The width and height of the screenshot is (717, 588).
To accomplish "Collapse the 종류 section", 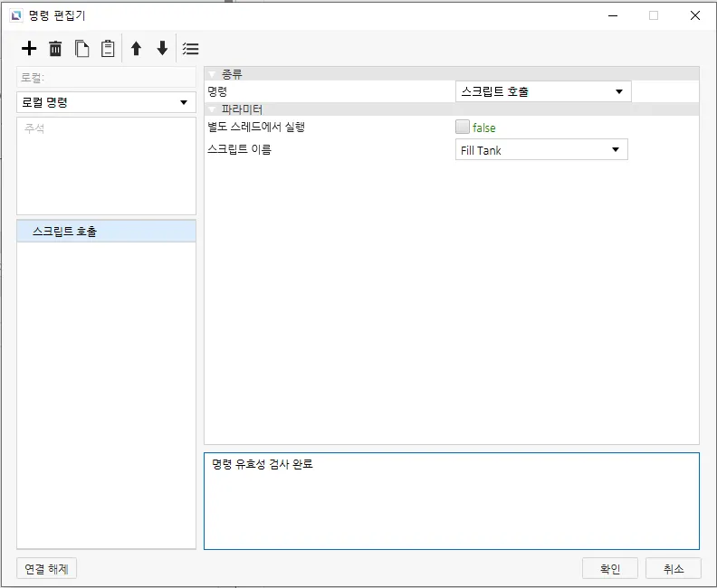I will (x=212, y=74).
